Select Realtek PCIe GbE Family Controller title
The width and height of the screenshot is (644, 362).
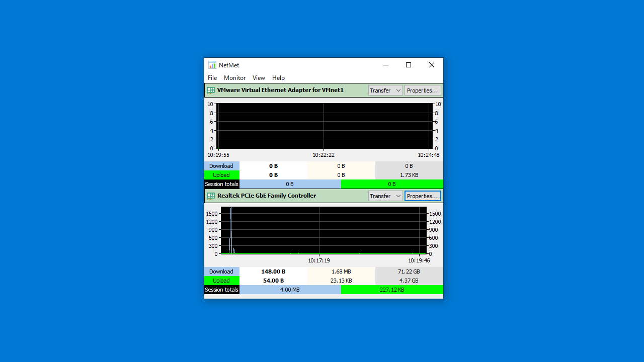(267, 196)
